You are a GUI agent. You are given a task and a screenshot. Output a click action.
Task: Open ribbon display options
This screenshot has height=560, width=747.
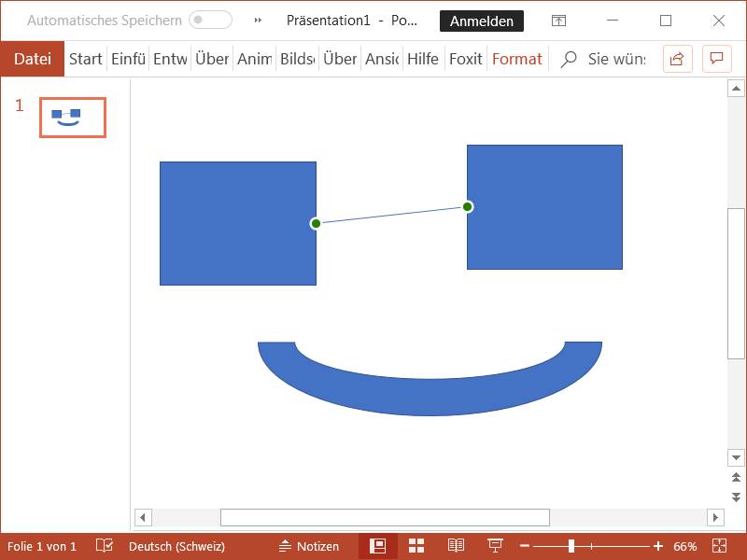[x=558, y=21]
